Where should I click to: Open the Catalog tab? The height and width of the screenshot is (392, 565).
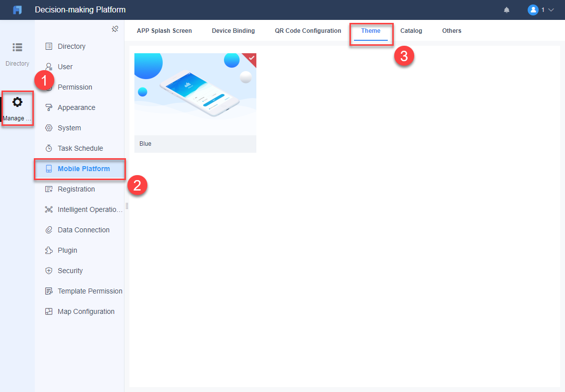tap(411, 30)
